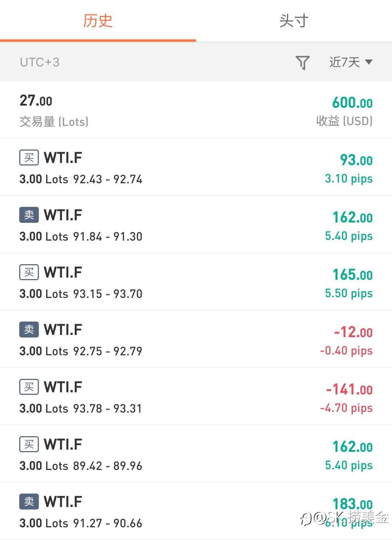Image resolution: width=392 pixels, height=540 pixels.
Task: Click the 卖 icon of trade 91.27 - 90.66
Action: tap(29, 502)
